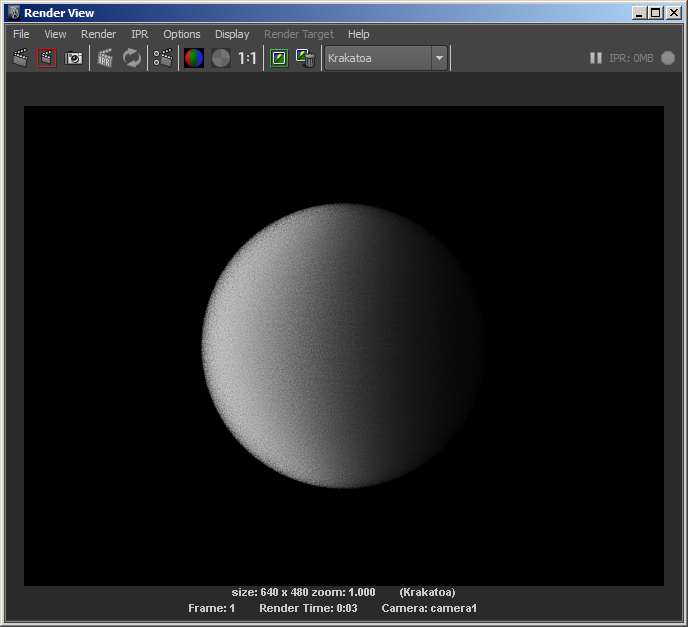
Task: Open the IPR menu
Action: 139,34
